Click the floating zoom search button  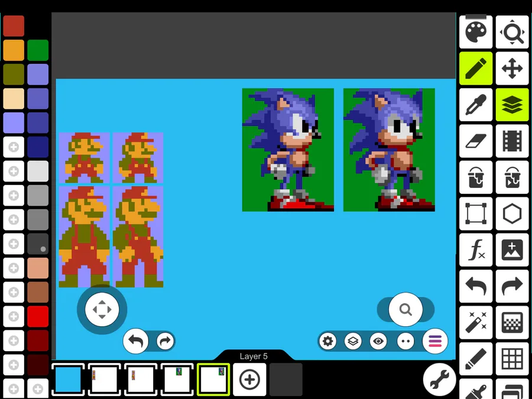(x=406, y=309)
